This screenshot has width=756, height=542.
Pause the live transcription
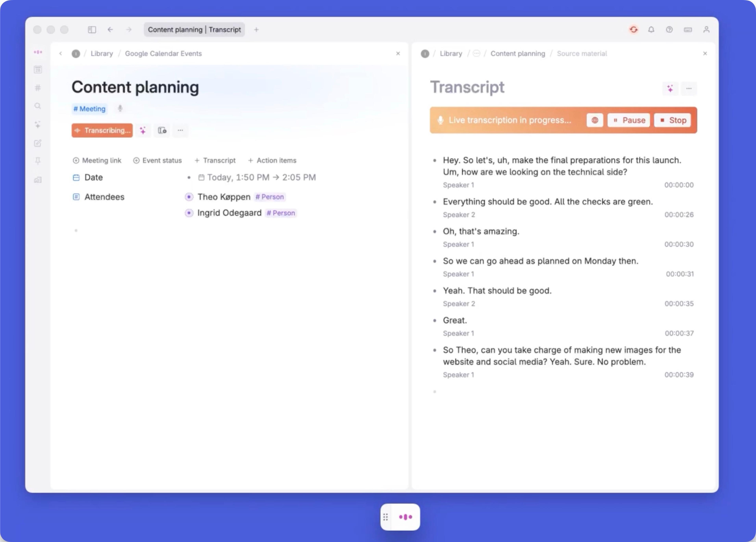pos(629,120)
